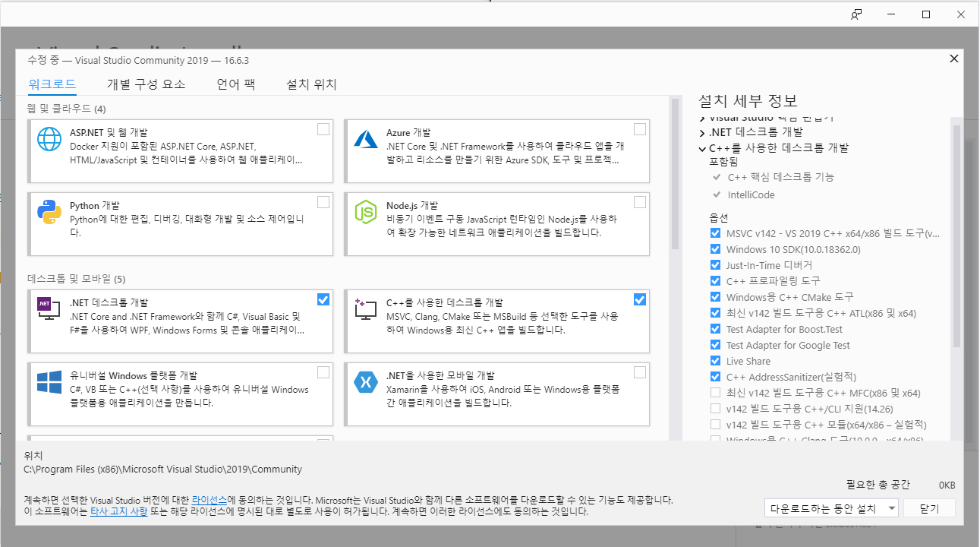Click the C++ desktop development monitor icon
The image size is (980, 547).
point(366,308)
